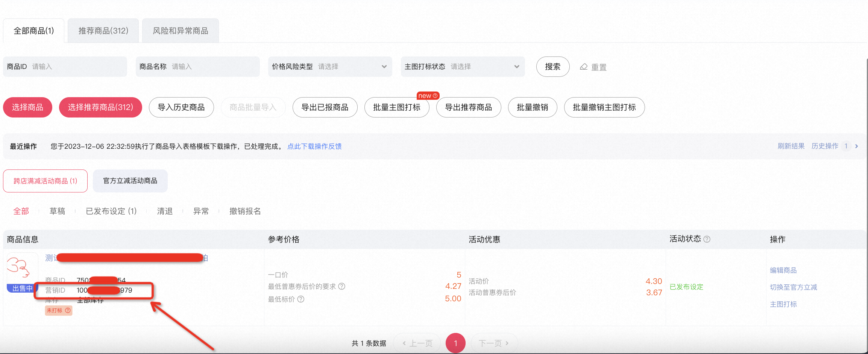868x354 pixels.
Task: Filter by 全部 status
Action: click(x=21, y=211)
